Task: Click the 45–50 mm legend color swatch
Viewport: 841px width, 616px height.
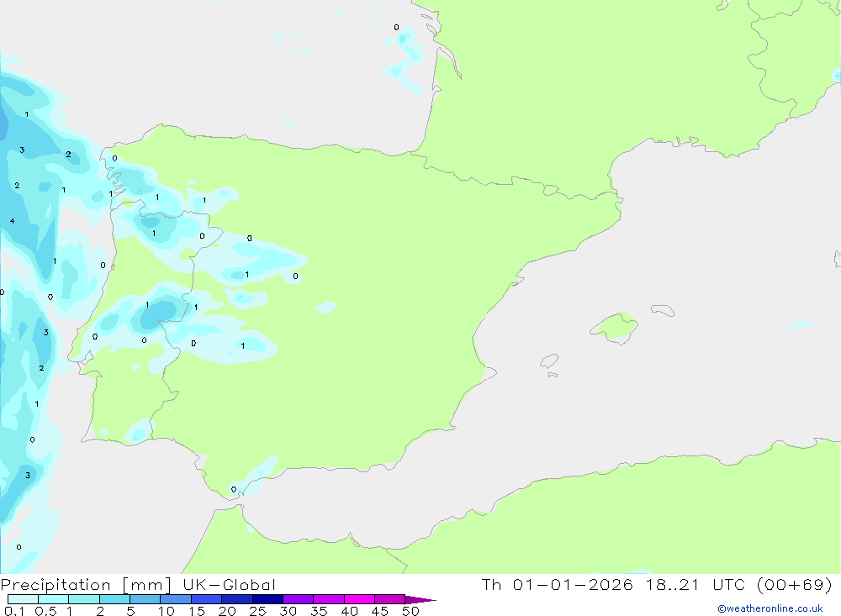Action: coord(389,599)
